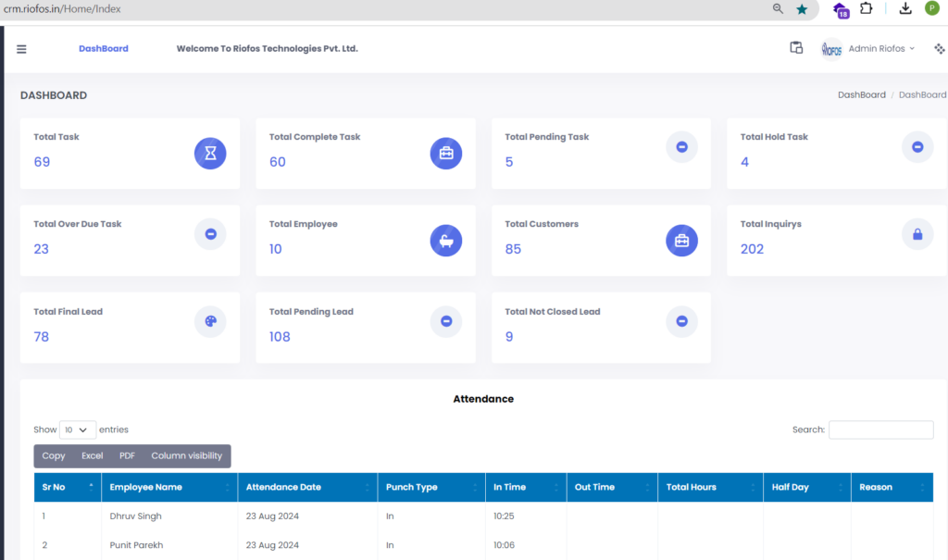
Task: Sort table by Attendance Date column
Action: pyautogui.click(x=307, y=487)
